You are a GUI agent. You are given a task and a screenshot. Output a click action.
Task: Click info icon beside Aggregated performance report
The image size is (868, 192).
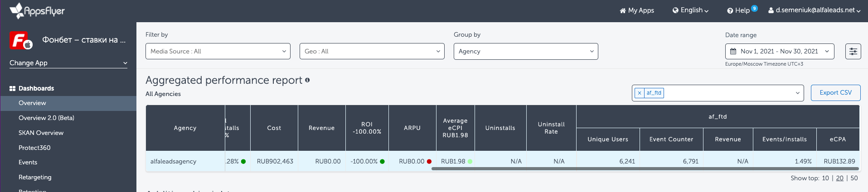coord(307,80)
